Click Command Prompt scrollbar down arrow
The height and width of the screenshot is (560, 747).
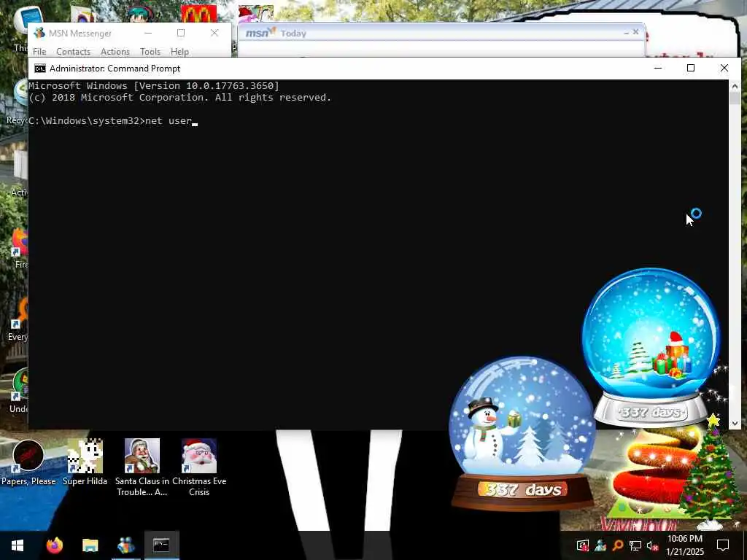(x=735, y=423)
